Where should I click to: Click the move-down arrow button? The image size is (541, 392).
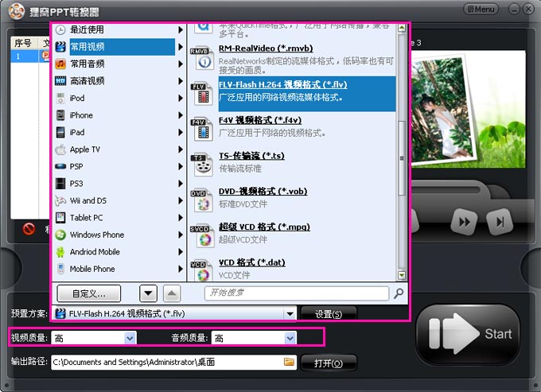pos(148,293)
